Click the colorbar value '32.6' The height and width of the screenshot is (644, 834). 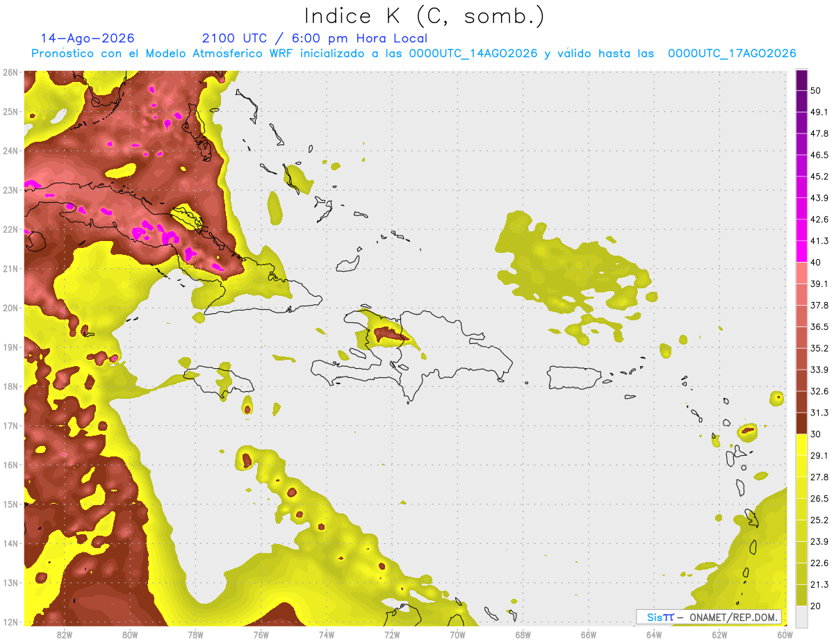[819, 391]
